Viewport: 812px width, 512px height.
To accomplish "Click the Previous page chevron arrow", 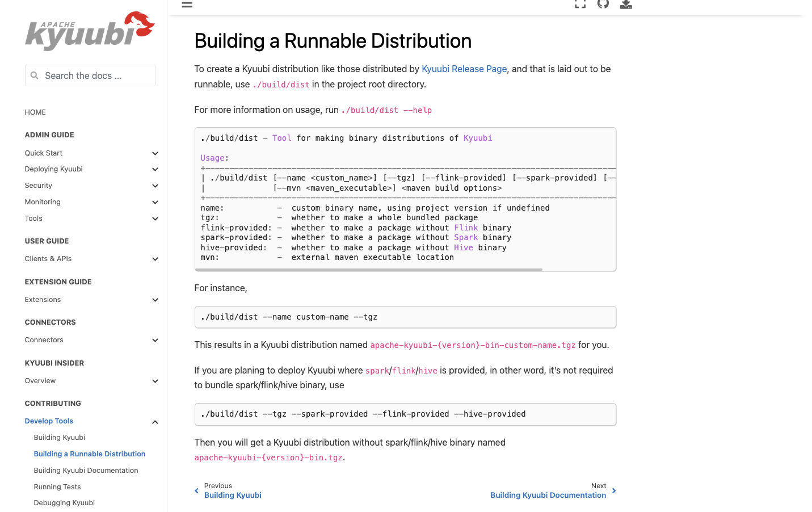I will (x=195, y=490).
